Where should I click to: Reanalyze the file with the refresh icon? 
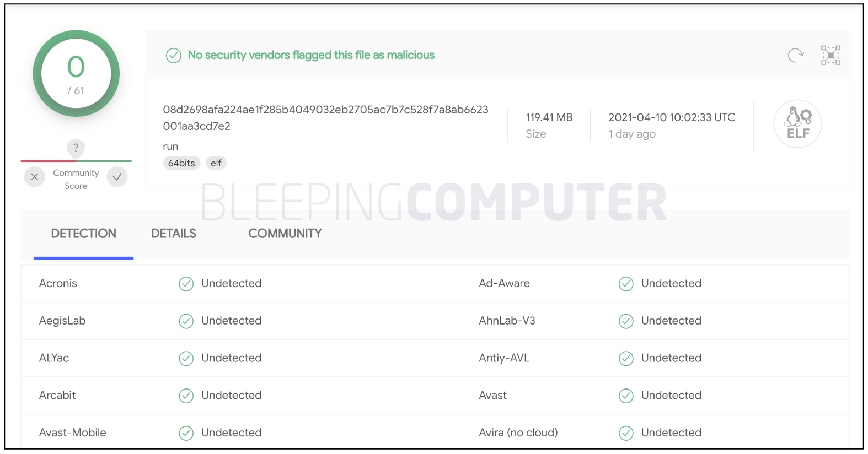tap(795, 55)
